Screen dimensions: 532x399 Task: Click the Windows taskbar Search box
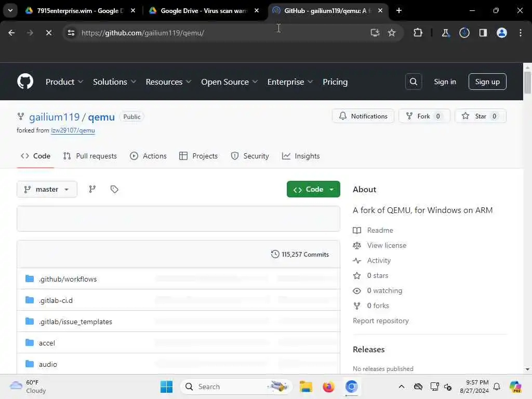click(236, 387)
